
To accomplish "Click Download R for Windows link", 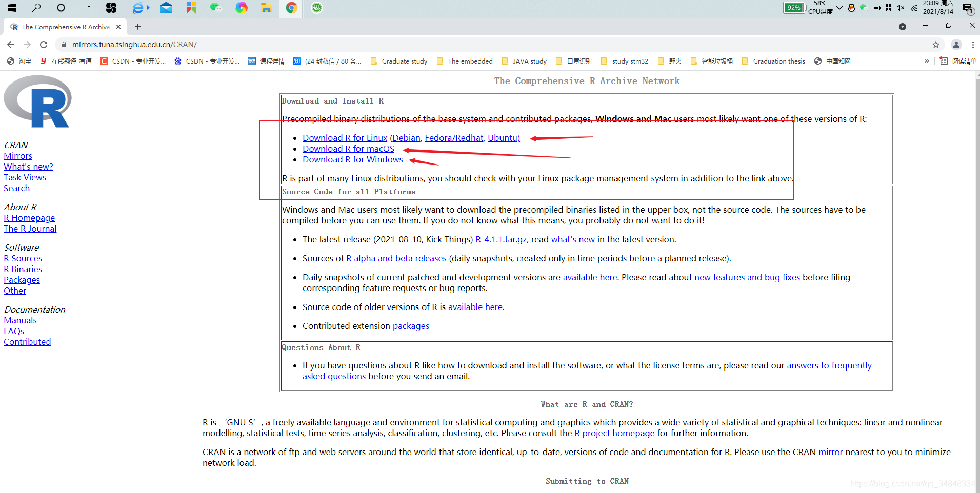I will 352,159.
